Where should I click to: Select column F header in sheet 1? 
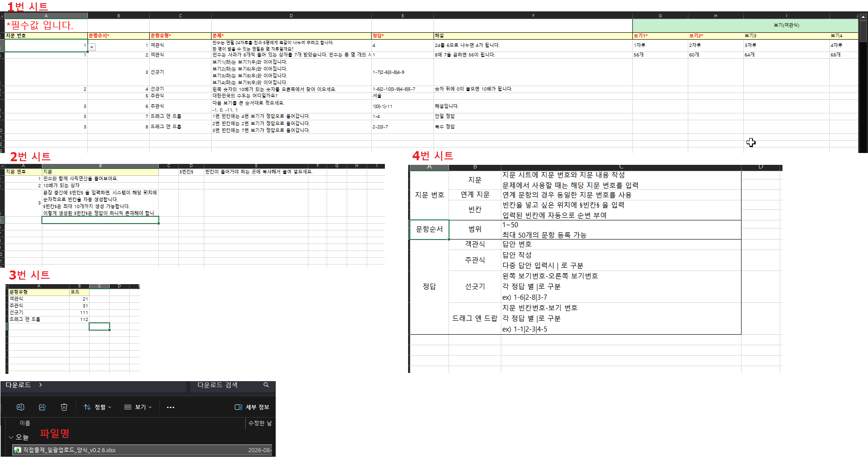[533, 16]
